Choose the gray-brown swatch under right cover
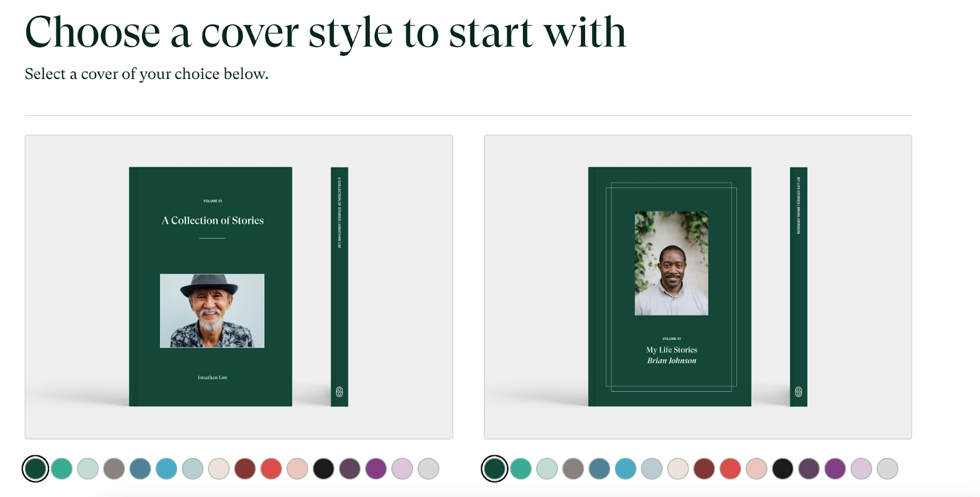Image resolution: width=980 pixels, height=497 pixels. pos(573,469)
